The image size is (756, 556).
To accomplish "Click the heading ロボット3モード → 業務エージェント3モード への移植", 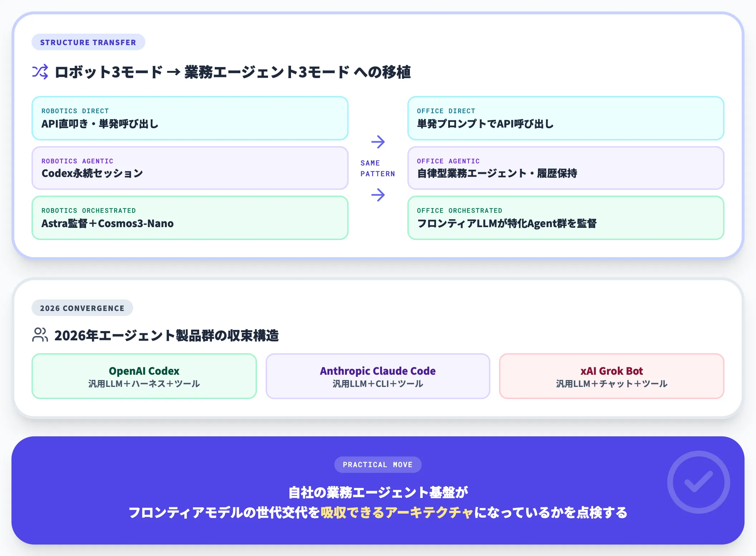I will [233, 72].
